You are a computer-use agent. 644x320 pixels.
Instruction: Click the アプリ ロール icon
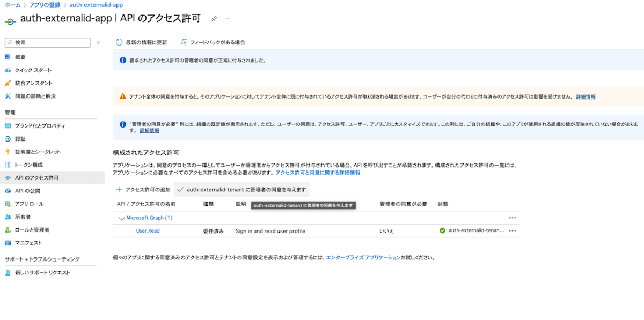pyautogui.click(x=8, y=204)
